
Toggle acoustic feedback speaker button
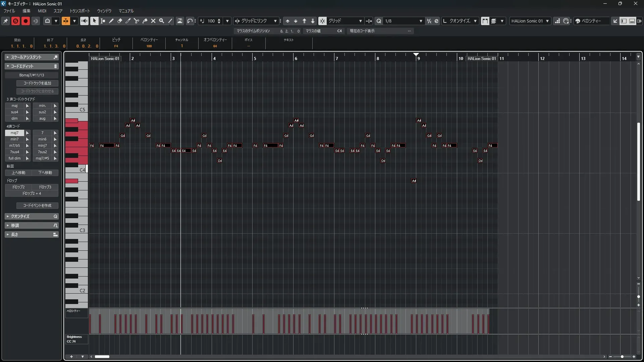tap(84, 21)
